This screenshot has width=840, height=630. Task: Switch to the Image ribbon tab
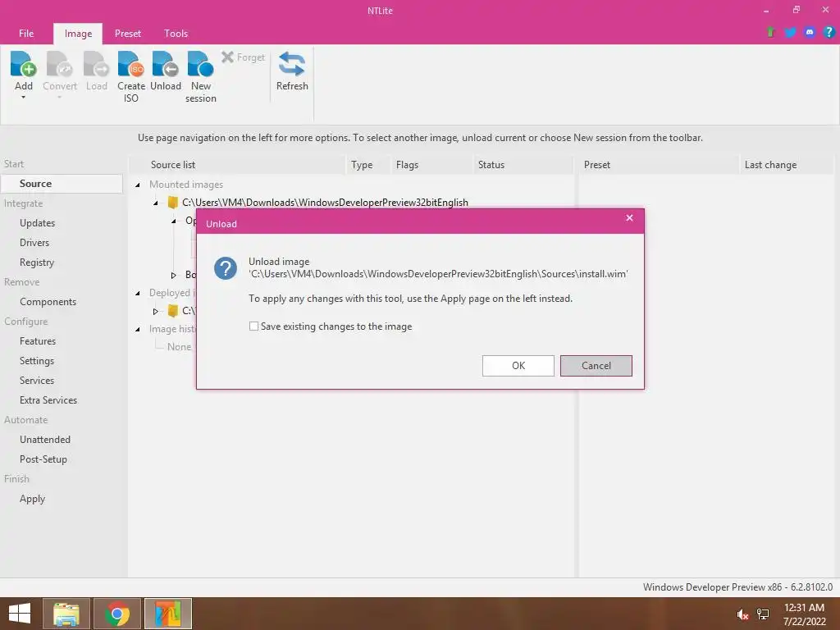[78, 33]
